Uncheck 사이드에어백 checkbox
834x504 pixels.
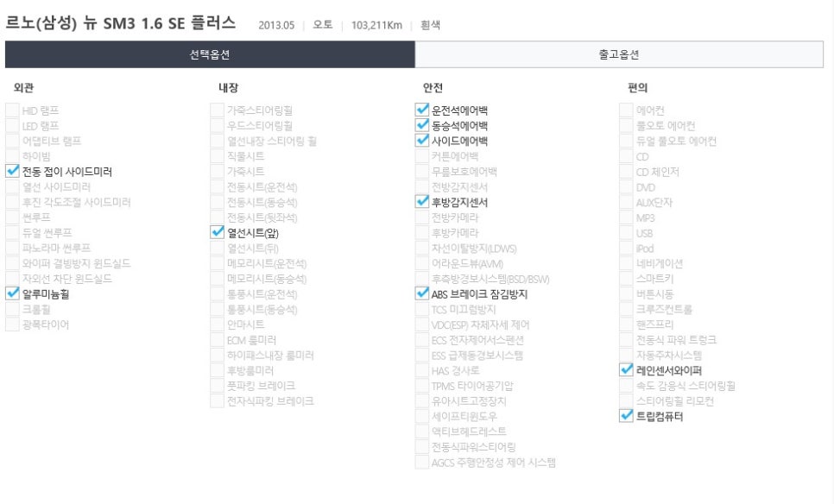[x=422, y=141]
